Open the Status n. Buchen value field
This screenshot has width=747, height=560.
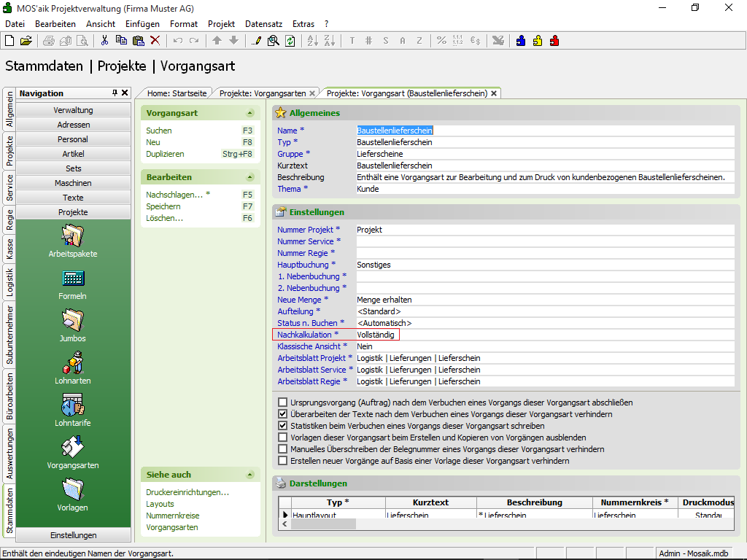[545, 323]
